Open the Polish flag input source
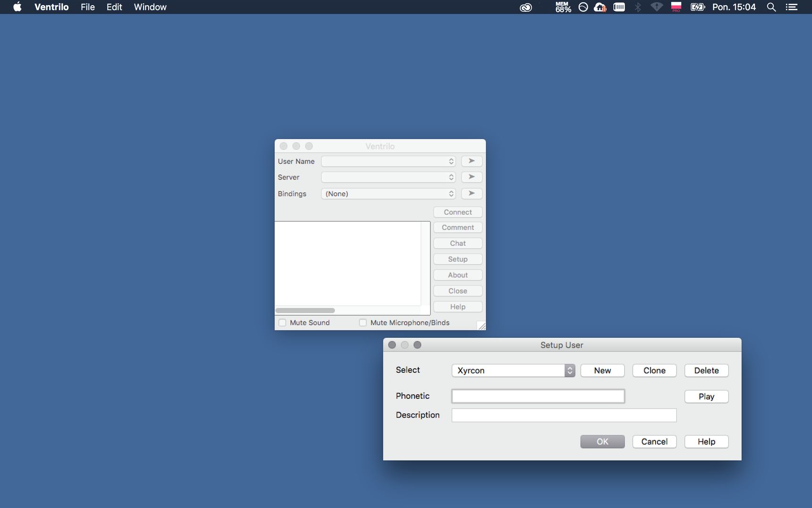 [x=676, y=7]
